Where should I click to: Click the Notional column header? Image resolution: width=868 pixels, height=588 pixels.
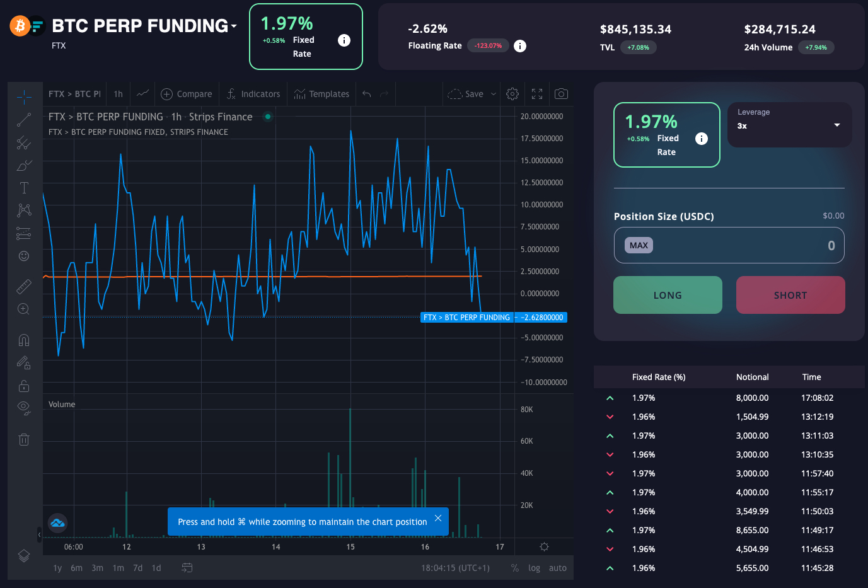point(753,377)
